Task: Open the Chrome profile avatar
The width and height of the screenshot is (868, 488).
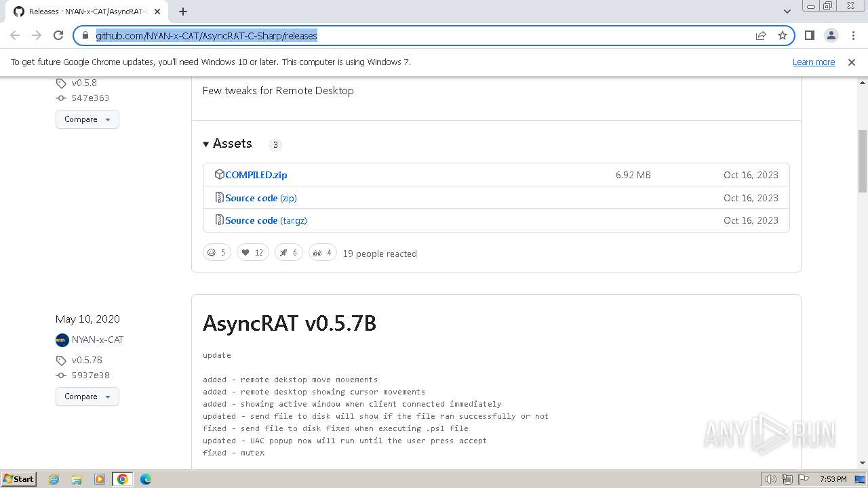Action: tap(831, 35)
